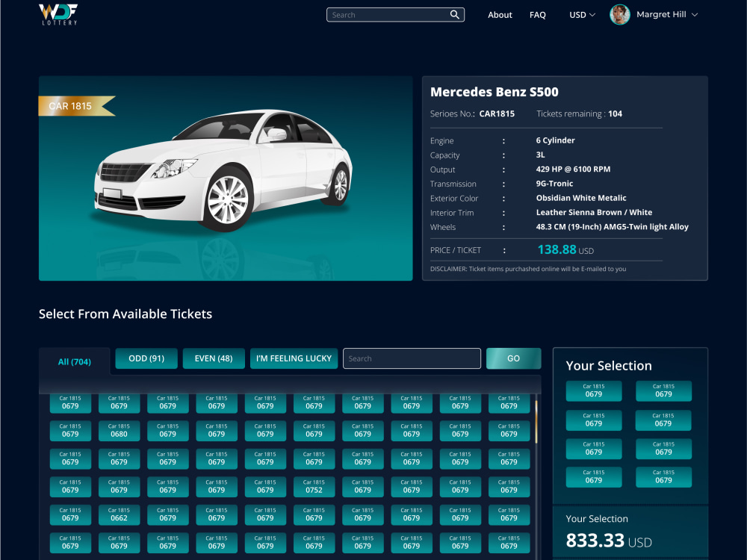
Task: Click the 833.33 USD selection total
Action: (609, 541)
